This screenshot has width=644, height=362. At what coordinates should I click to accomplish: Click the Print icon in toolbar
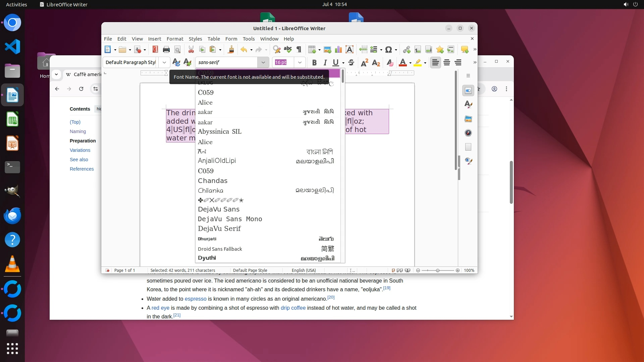166,50
